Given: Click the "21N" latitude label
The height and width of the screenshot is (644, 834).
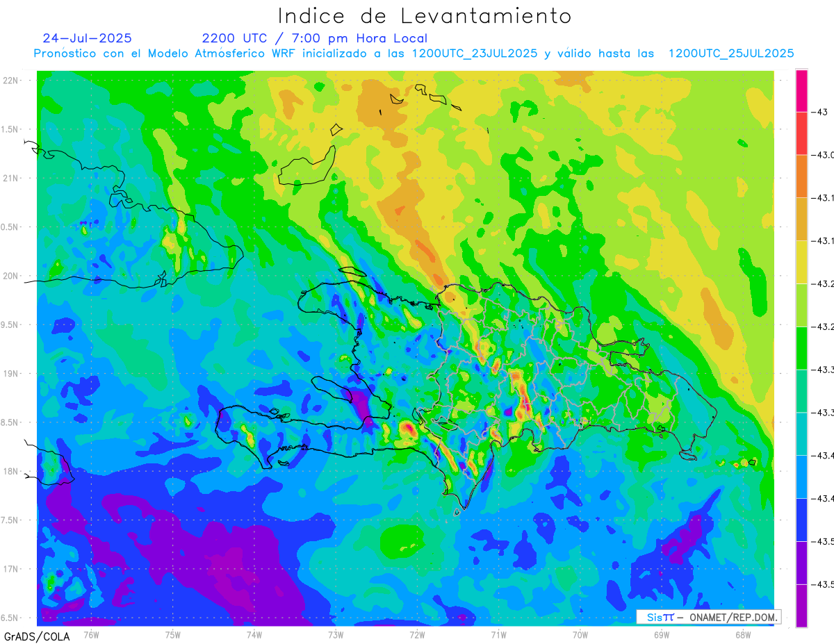Looking at the screenshot, I should [12, 179].
